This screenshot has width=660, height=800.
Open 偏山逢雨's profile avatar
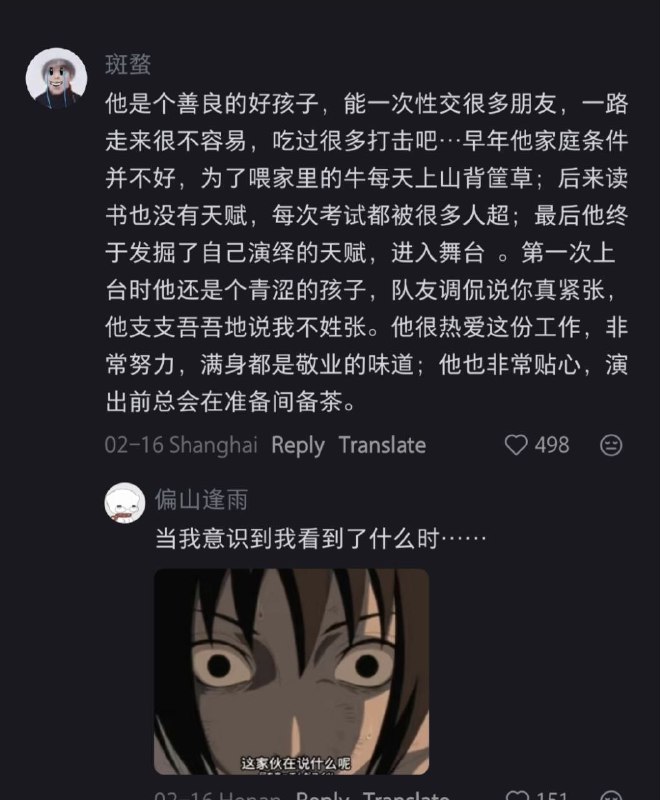click(124, 503)
